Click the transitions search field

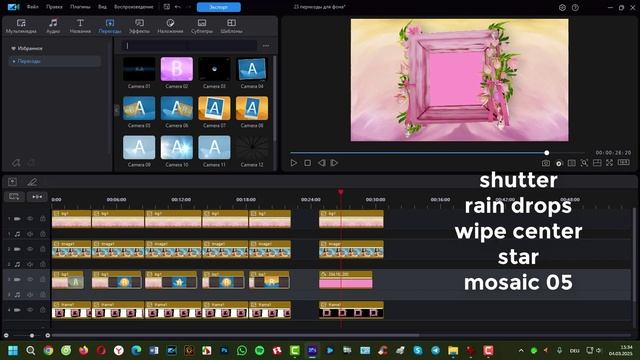coord(190,46)
